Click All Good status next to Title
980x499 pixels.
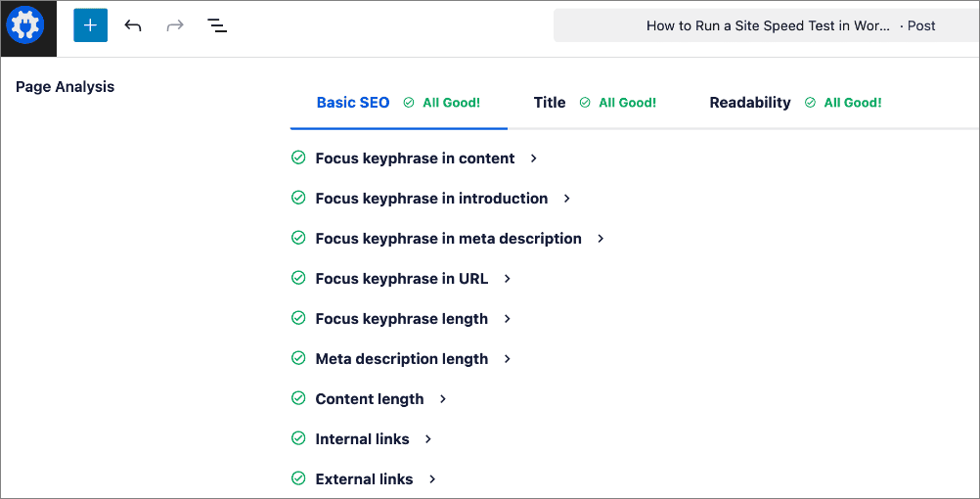click(x=618, y=103)
